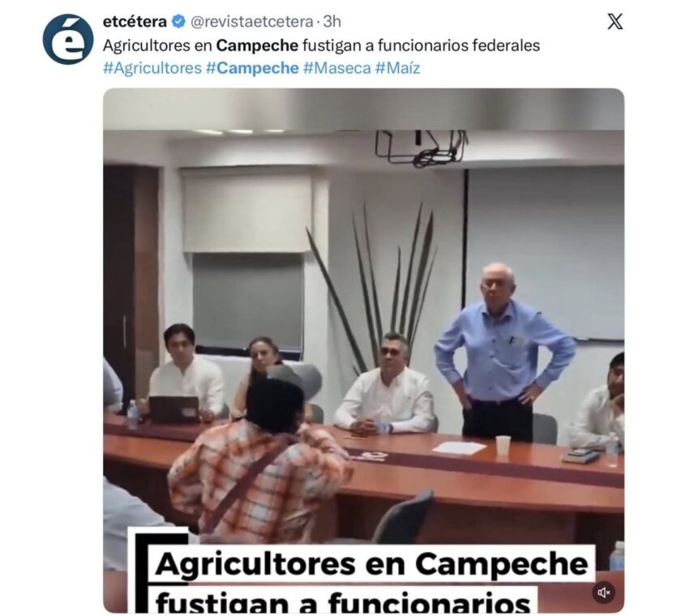
Task: Click the laptop on the conference table
Action: (174, 409)
